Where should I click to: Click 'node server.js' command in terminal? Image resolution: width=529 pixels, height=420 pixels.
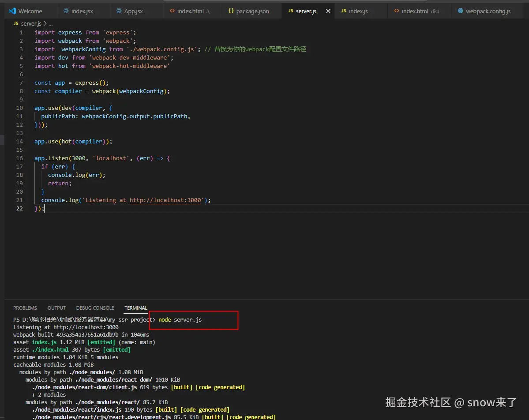tap(180, 320)
